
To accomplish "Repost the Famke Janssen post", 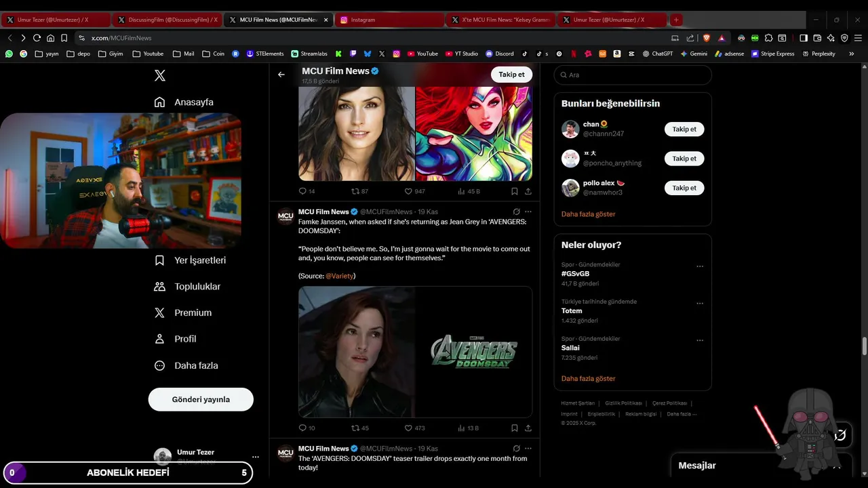I will 355,428.
